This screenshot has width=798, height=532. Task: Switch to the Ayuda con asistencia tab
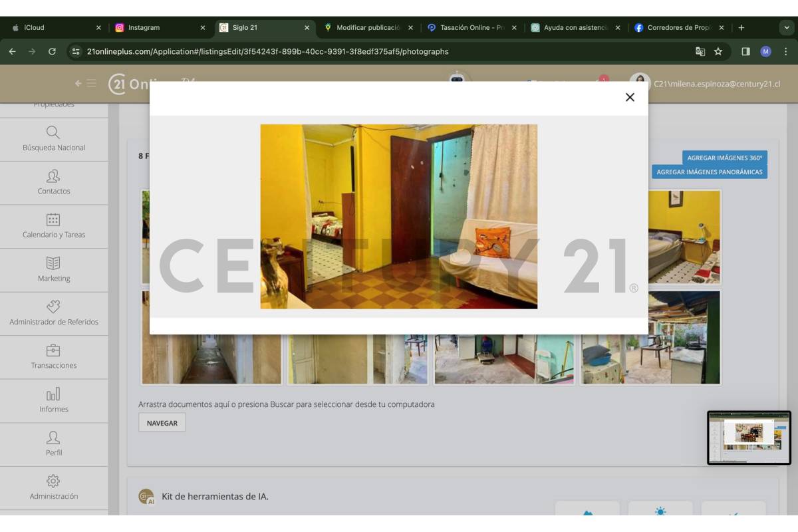click(x=575, y=28)
